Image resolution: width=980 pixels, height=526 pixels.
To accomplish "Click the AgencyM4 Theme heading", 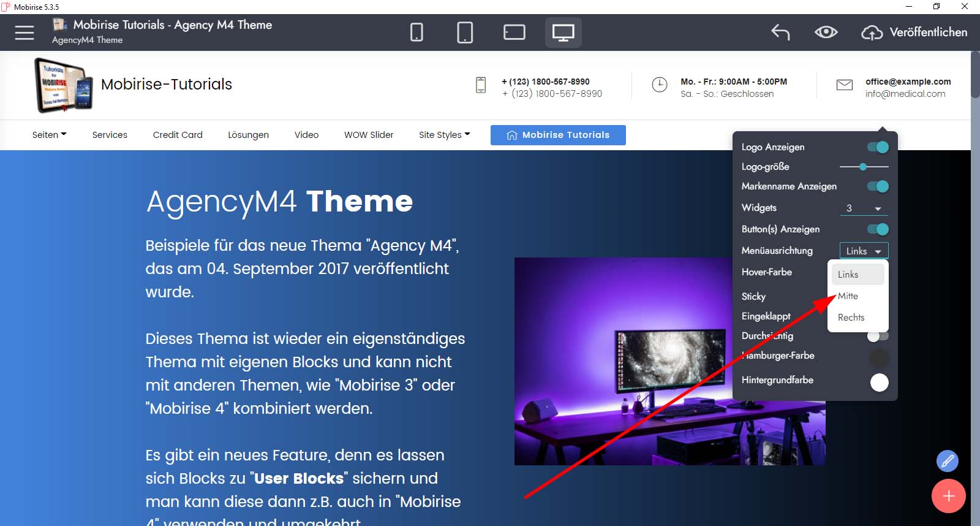I will [280, 201].
